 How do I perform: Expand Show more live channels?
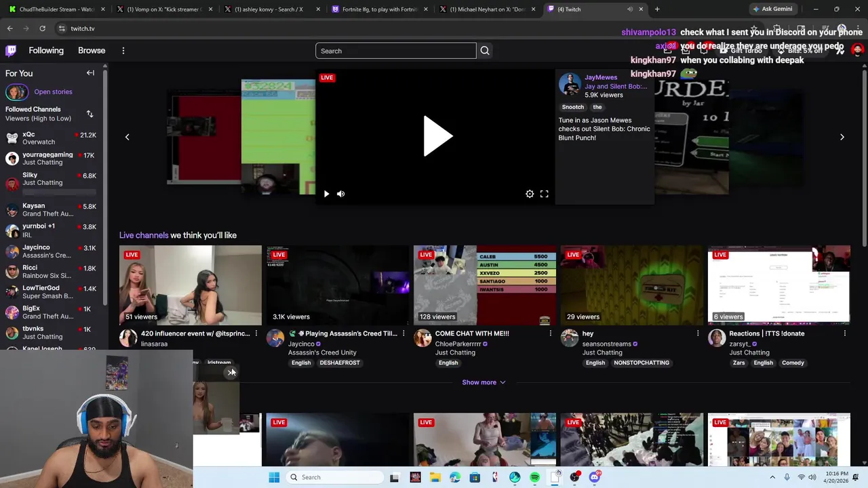click(484, 382)
